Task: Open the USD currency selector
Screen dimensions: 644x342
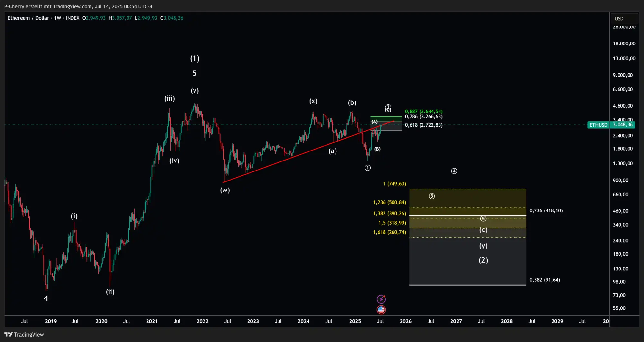Action: (x=624, y=18)
